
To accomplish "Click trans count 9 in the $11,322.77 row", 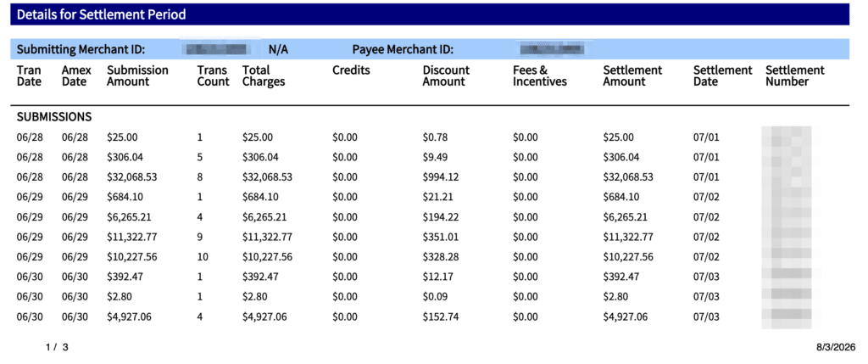I will pos(200,237).
